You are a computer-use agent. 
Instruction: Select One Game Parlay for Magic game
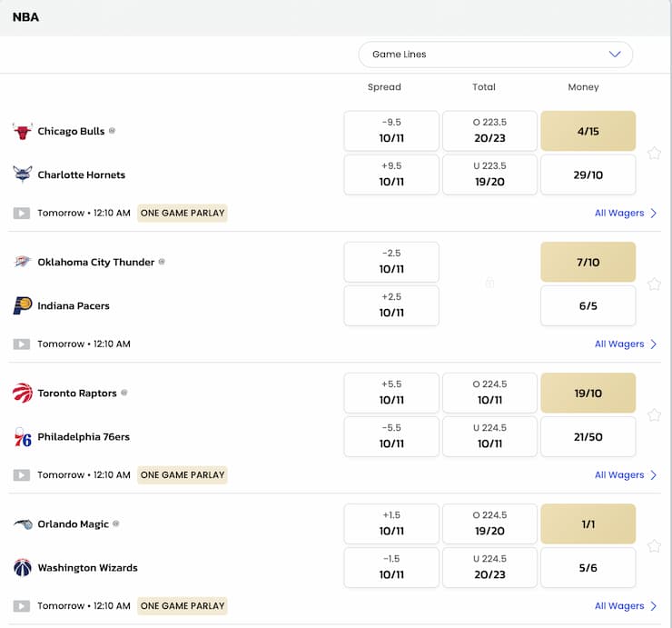[183, 605]
